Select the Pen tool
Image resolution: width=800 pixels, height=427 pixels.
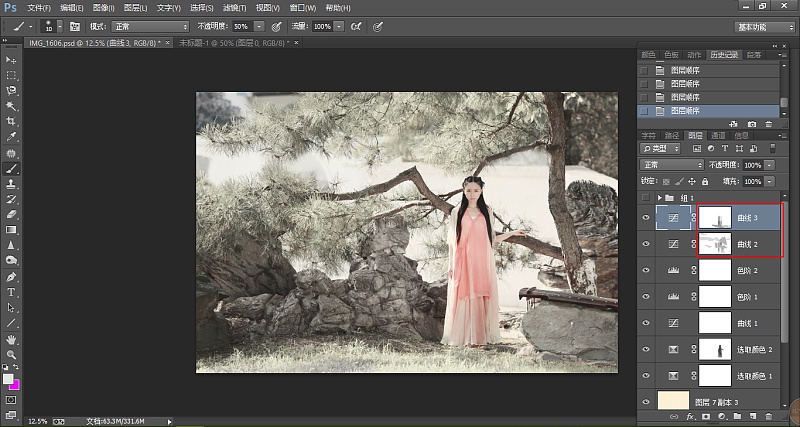pyautogui.click(x=11, y=277)
